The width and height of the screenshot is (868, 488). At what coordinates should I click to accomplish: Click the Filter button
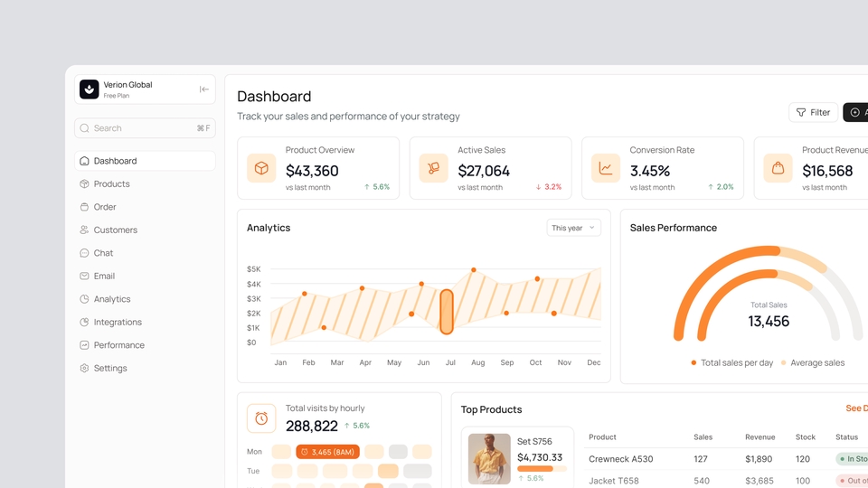click(813, 112)
